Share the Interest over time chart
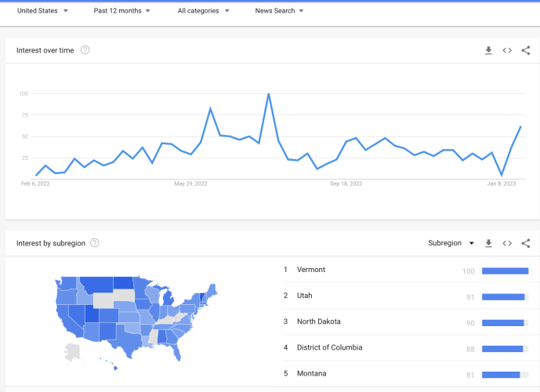 tap(526, 51)
